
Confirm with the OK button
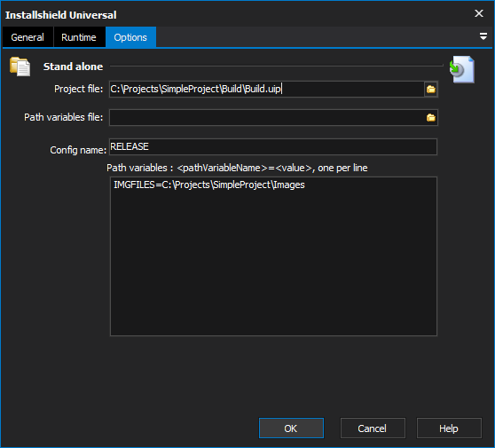coord(291,428)
